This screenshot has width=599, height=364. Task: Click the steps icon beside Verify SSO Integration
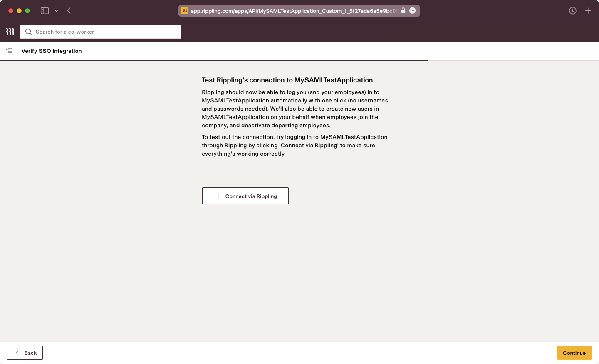[x=9, y=50]
